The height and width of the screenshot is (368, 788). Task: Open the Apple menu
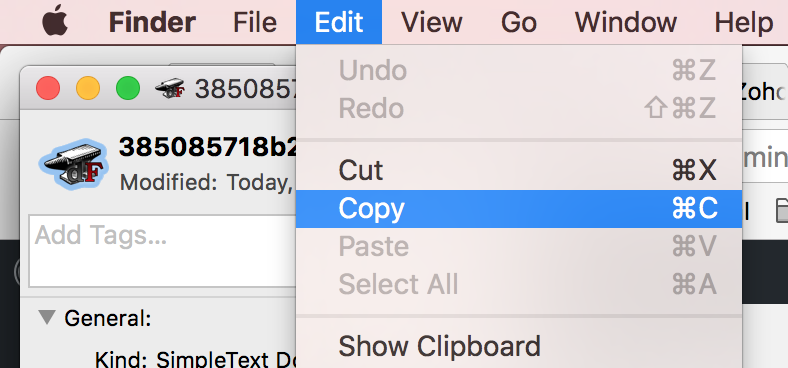[55, 21]
